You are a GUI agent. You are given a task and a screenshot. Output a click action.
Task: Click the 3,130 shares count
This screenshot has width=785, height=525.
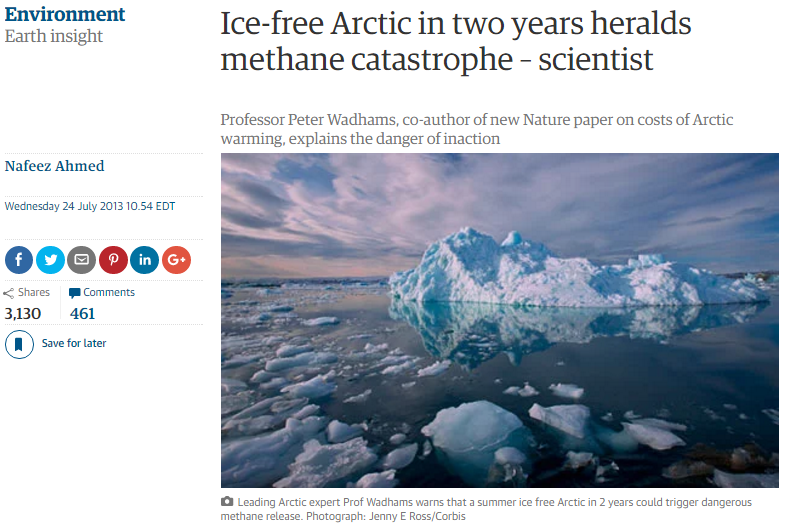pos(23,314)
